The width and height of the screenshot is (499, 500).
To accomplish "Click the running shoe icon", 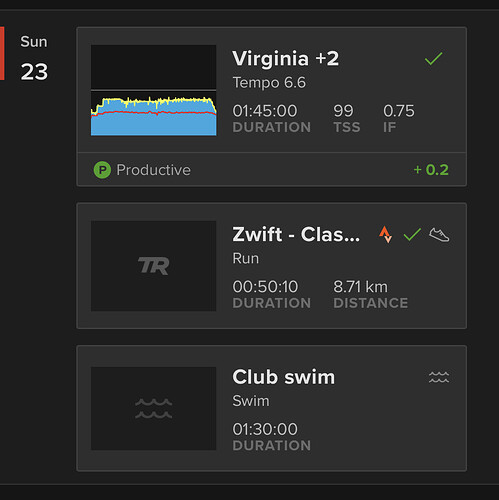I will [439, 235].
